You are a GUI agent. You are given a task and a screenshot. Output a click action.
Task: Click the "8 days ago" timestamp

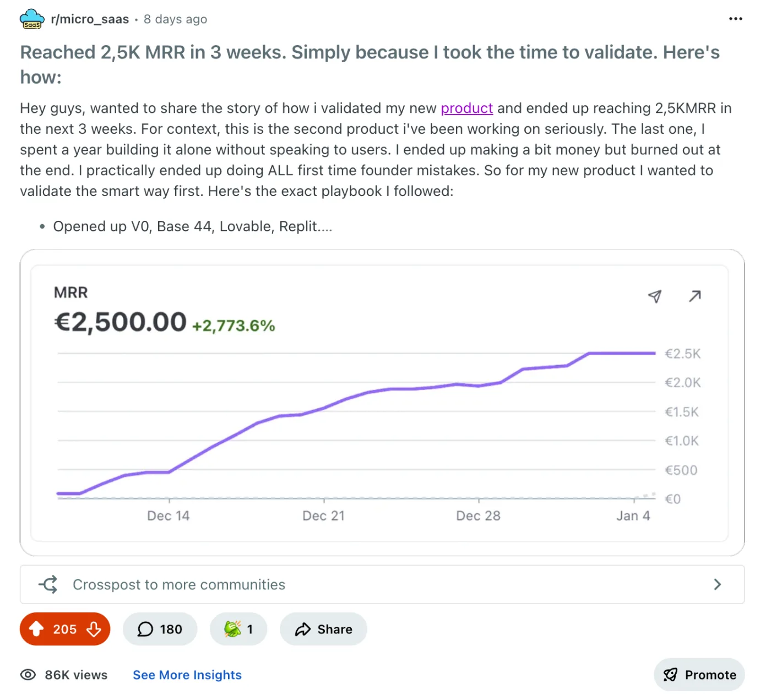point(176,19)
